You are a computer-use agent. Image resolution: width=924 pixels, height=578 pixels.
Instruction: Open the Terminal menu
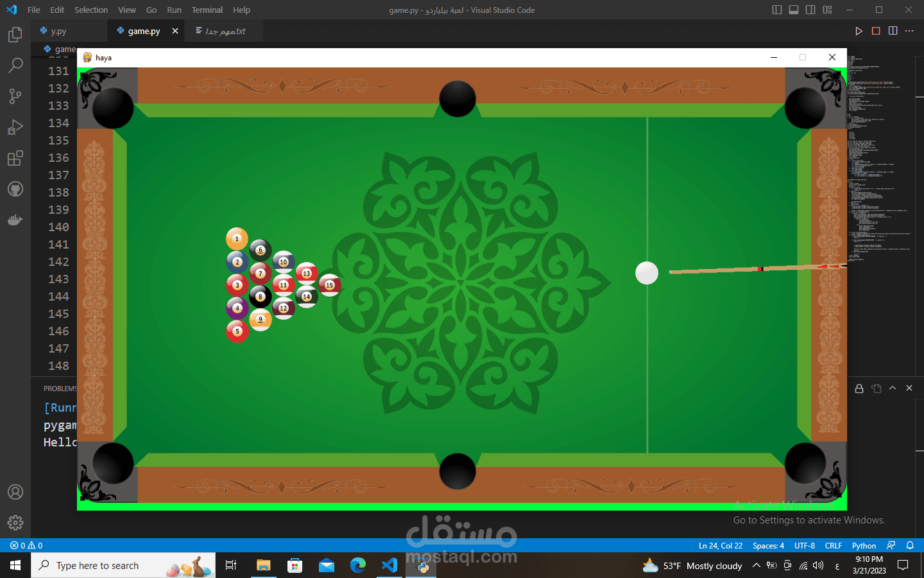click(207, 10)
